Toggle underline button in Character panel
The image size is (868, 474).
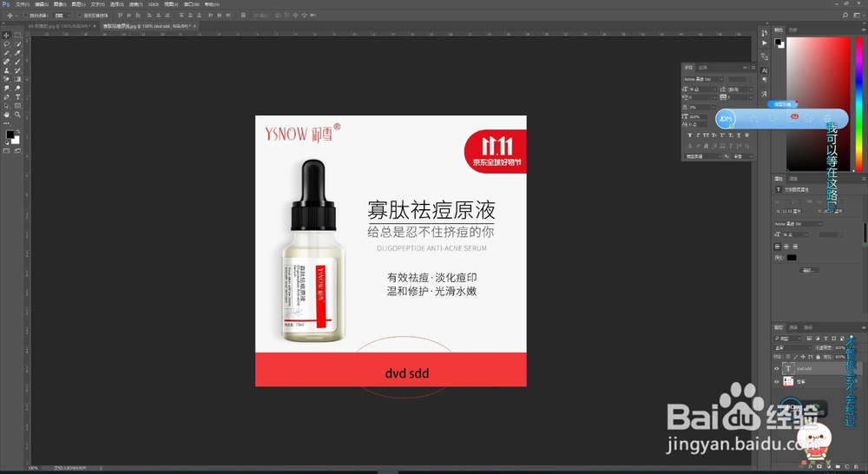(x=739, y=135)
